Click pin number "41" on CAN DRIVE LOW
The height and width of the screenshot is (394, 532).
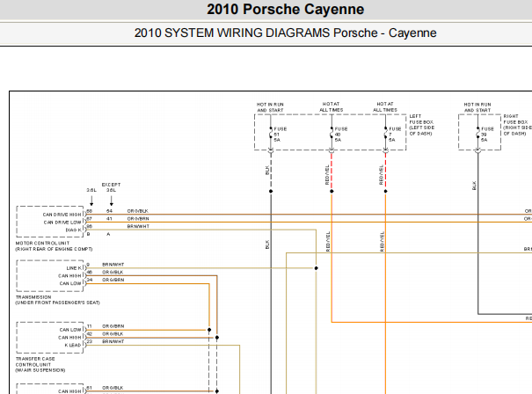coord(109,219)
